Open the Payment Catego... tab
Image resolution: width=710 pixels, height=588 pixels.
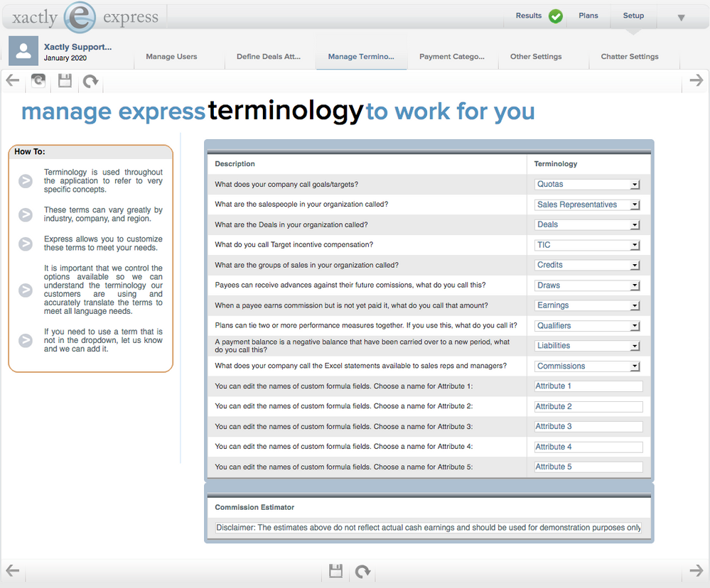click(452, 57)
